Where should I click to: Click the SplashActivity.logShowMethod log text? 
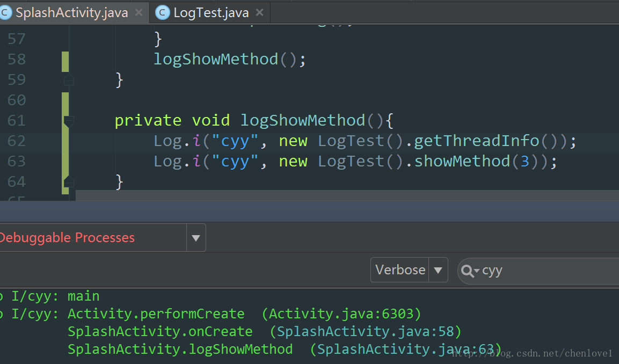pos(180,350)
